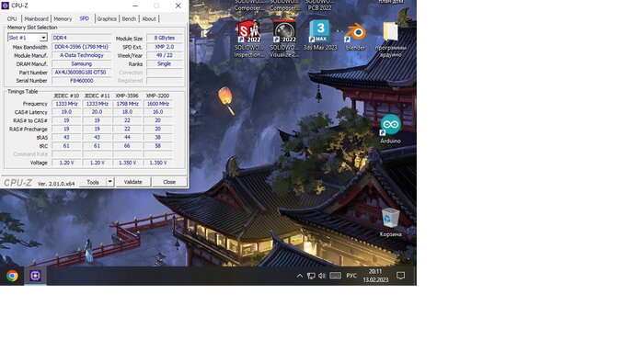
Task: Click the Close button in CPU-Z
Action: [169, 182]
